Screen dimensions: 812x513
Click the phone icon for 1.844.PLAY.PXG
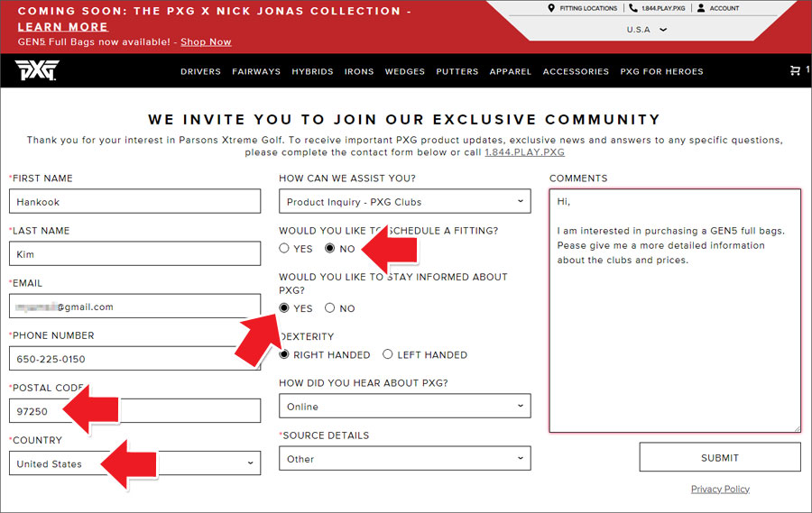point(632,8)
